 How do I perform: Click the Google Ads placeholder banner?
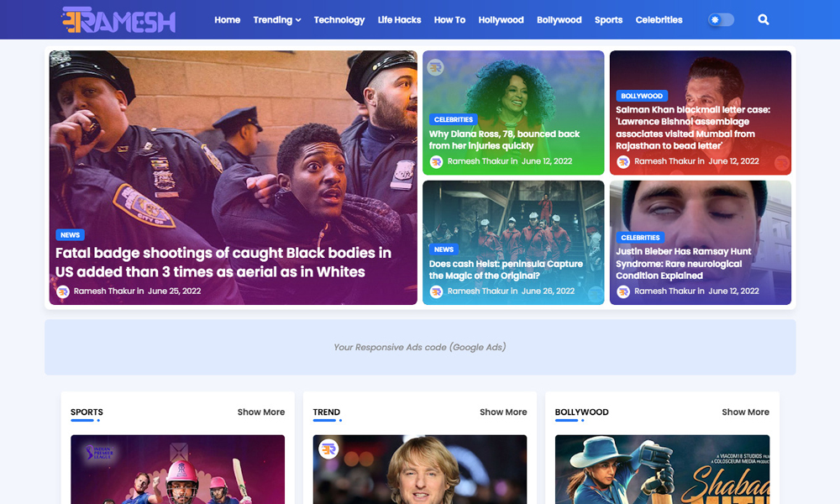click(420, 347)
